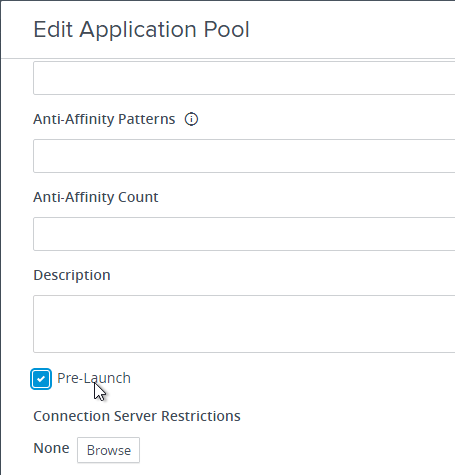Viewport: 455px width, 475px height.
Task: Click the None restriction value text
Action: click(x=51, y=448)
